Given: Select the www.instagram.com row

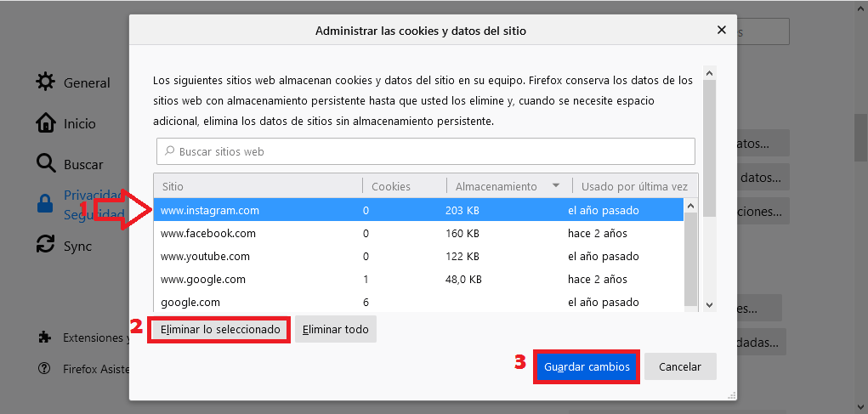Looking at the screenshot, I should 418,210.
